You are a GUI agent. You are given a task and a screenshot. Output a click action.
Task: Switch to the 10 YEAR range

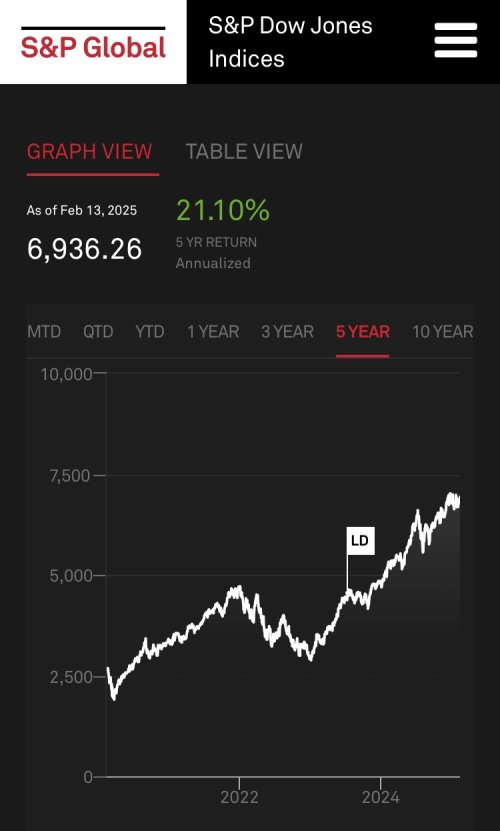click(443, 332)
